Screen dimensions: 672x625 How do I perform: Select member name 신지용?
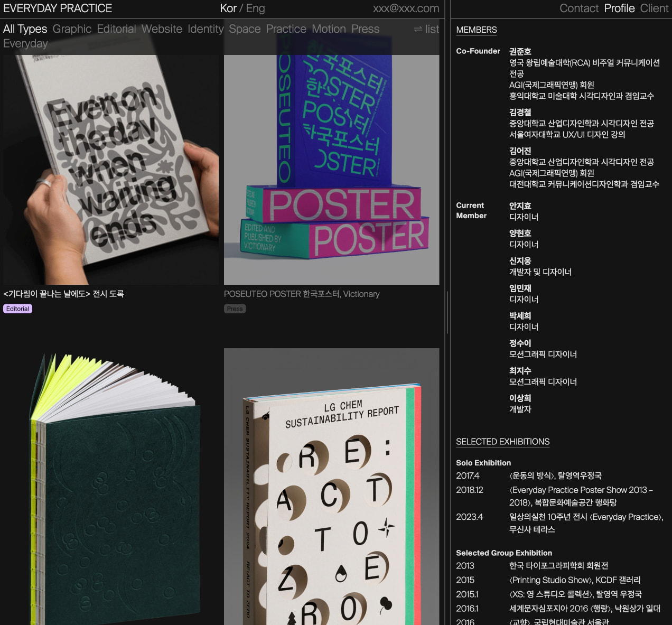520,260
